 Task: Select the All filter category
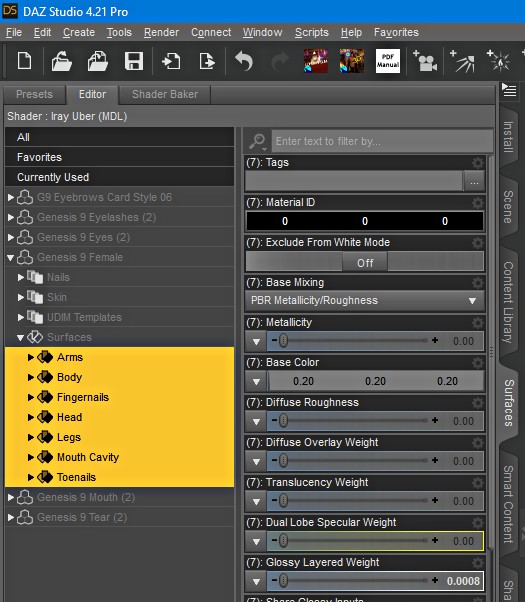click(119, 137)
